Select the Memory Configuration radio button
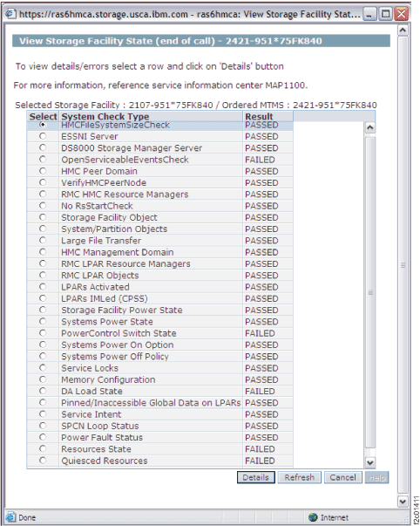Screen dimensions: 420x526 click(43, 379)
